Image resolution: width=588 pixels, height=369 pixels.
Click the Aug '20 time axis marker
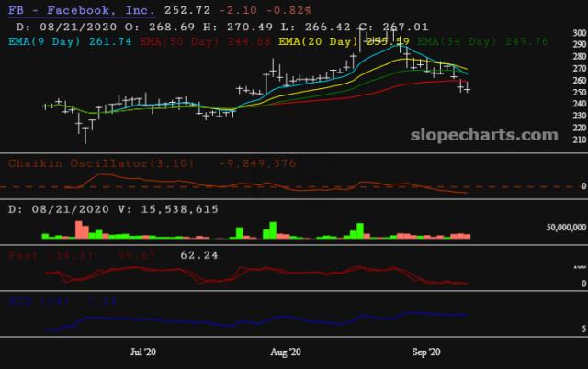coord(286,352)
